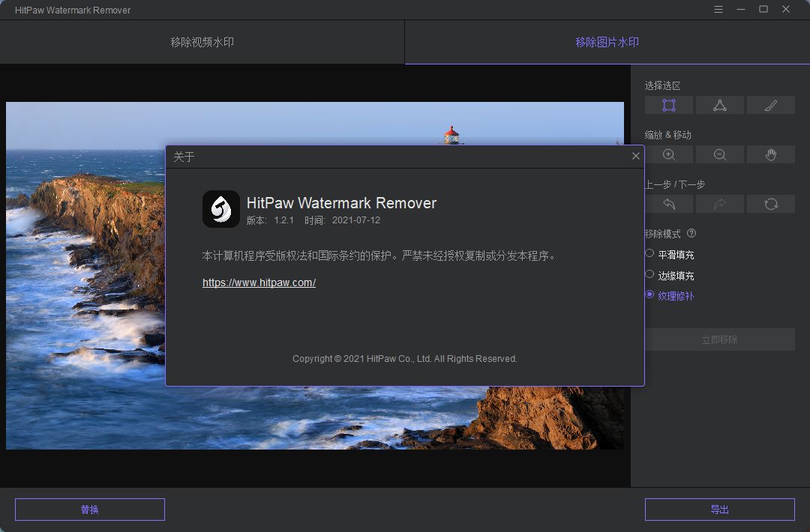Click the 导出 export button
The image size is (810, 532).
click(719, 510)
